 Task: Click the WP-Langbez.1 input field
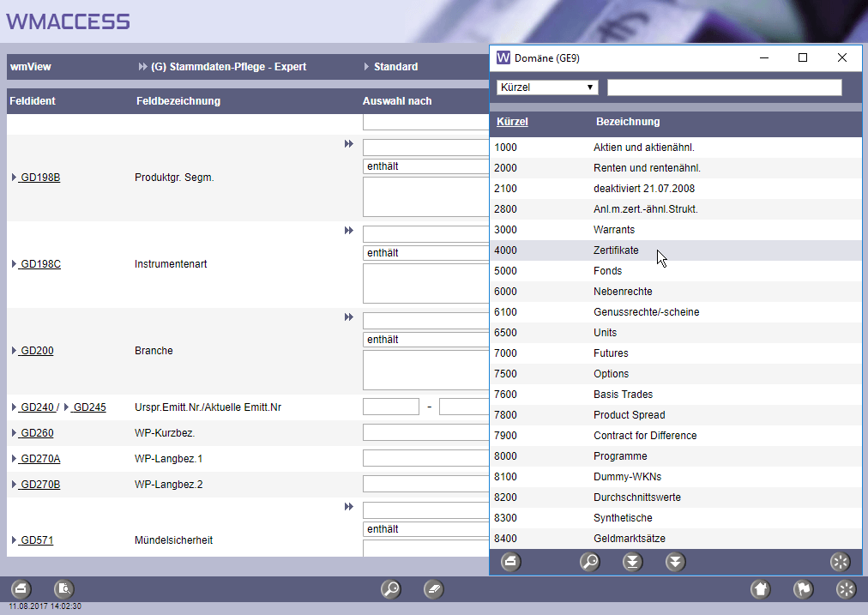point(425,458)
